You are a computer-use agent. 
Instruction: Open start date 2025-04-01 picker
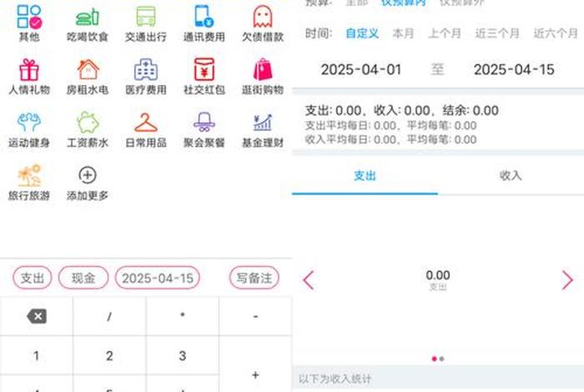(361, 69)
